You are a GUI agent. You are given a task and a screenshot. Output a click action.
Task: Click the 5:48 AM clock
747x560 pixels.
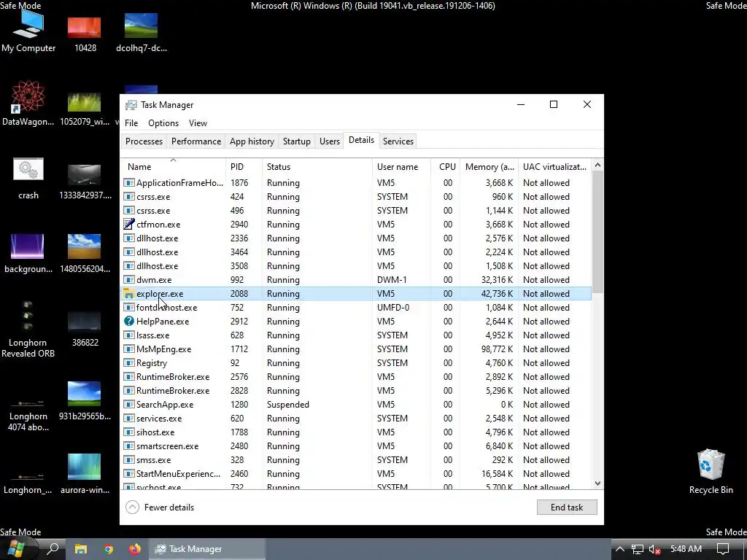[686, 549]
